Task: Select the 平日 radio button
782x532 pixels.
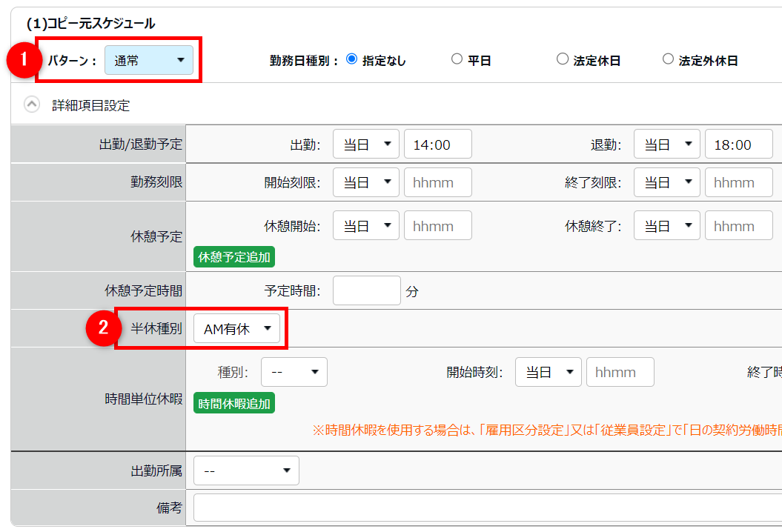Action: pyautogui.click(x=457, y=59)
